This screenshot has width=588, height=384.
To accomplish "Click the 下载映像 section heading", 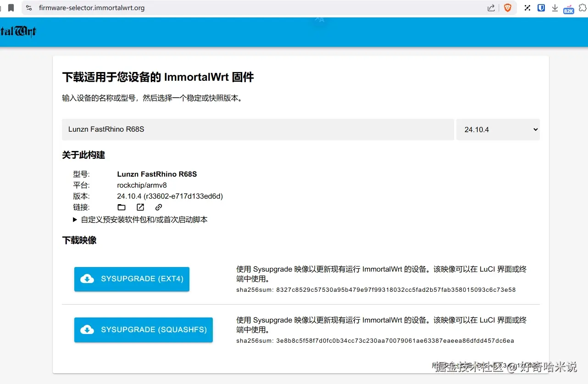I will pyautogui.click(x=79, y=240).
